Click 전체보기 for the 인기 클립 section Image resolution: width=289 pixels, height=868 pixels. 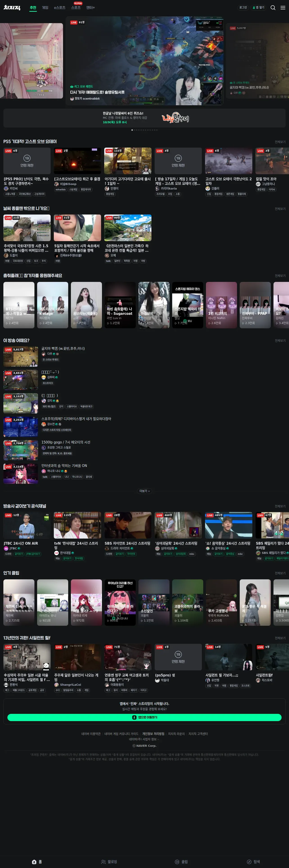tap(280, 573)
